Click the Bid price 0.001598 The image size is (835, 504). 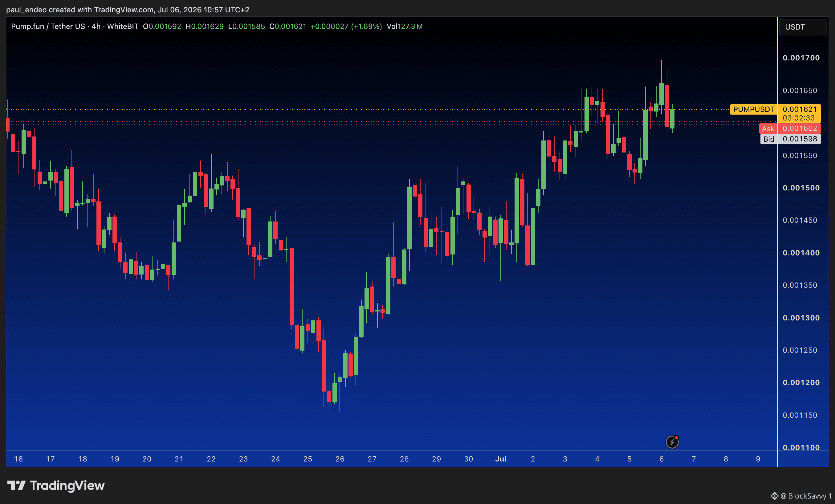800,139
